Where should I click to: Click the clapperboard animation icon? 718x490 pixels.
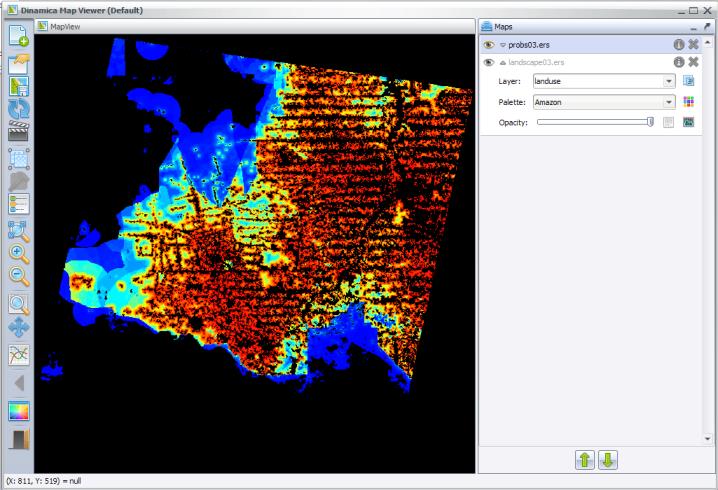pos(19,132)
